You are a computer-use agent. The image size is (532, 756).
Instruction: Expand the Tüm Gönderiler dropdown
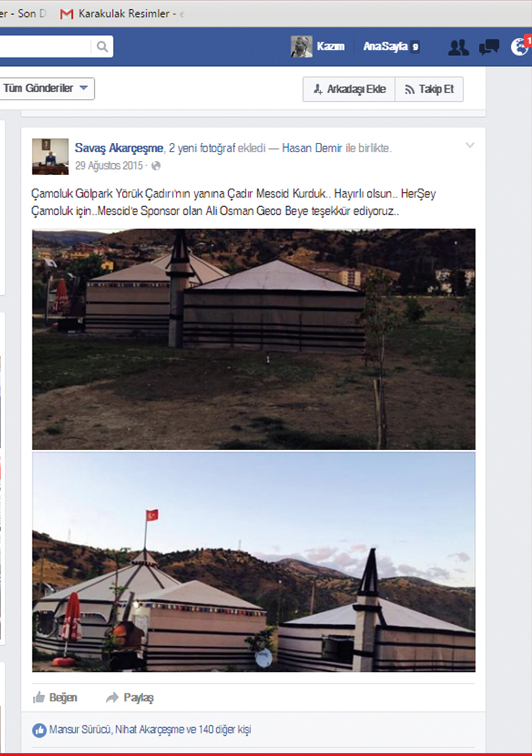point(46,89)
